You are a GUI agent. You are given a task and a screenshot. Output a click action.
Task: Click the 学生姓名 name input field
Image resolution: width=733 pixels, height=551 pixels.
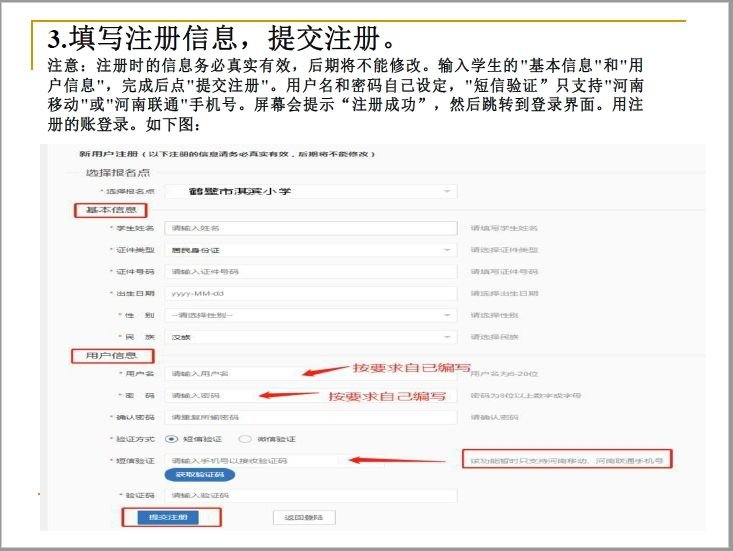point(310,228)
